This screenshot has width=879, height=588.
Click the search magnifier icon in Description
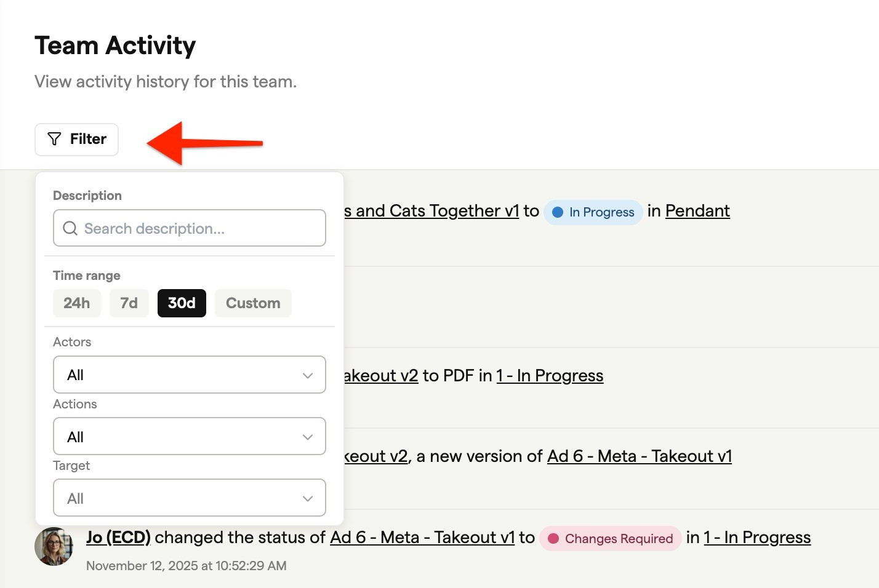pyautogui.click(x=70, y=228)
